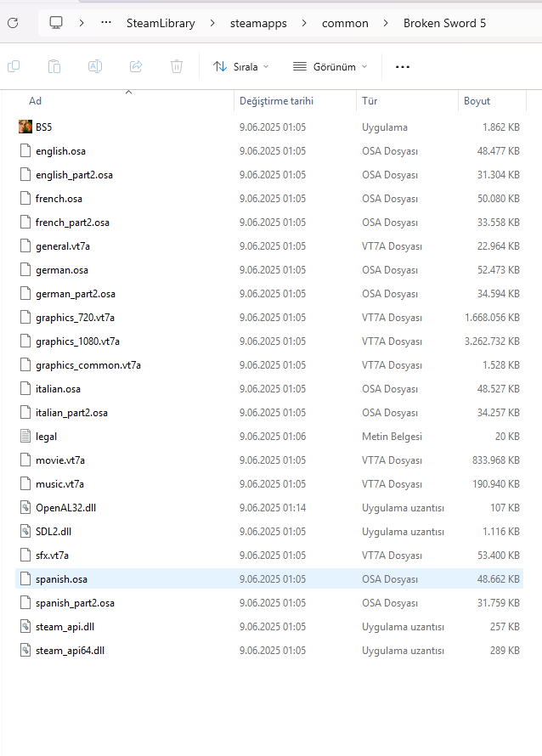Select the steam_api.dll file icon

coord(25,626)
